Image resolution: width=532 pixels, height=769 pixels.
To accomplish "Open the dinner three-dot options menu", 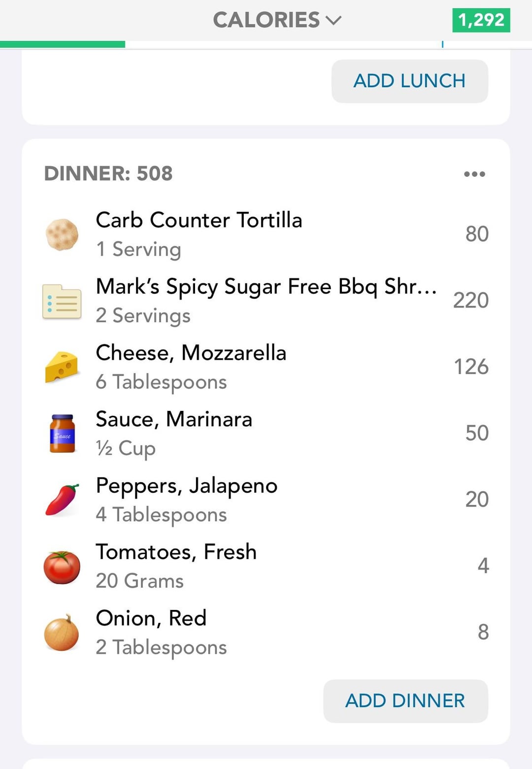I will click(474, 174).
